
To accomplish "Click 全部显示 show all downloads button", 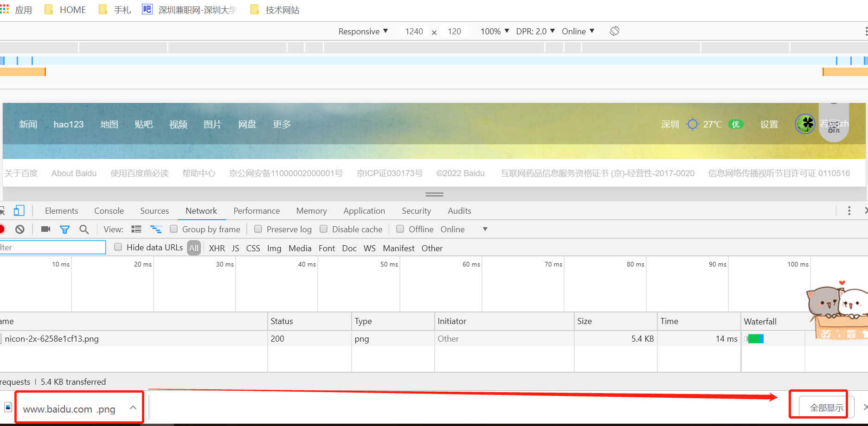I will click(826, 407).
